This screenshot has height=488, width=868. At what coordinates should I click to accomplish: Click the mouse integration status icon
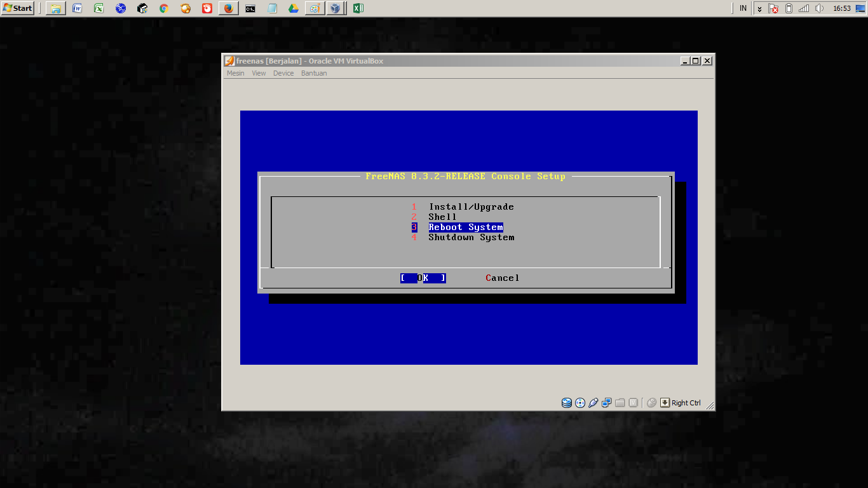pos(651,403)
